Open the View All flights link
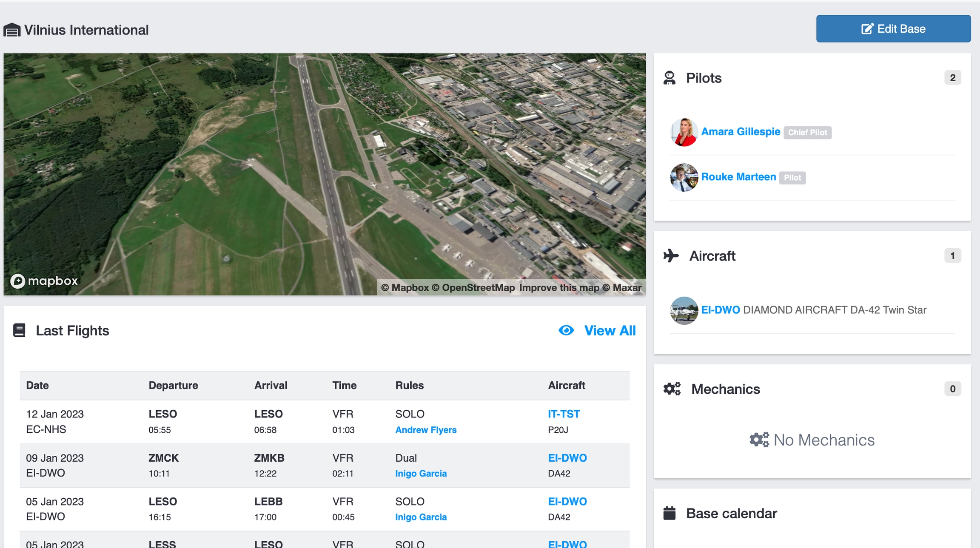The width and height of the screenshot is (980, 548). click(x=610, y=330)
